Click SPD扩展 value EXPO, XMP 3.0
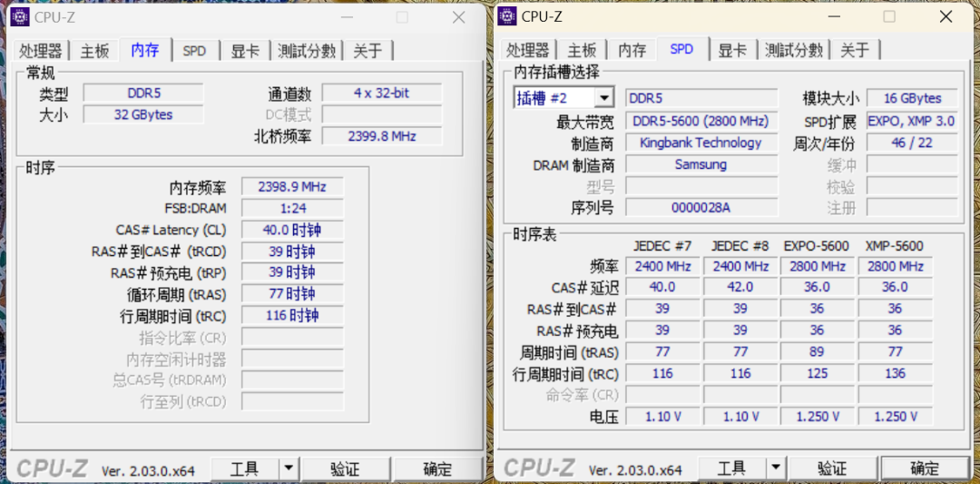The image size is (980, 484). point(913,121)
